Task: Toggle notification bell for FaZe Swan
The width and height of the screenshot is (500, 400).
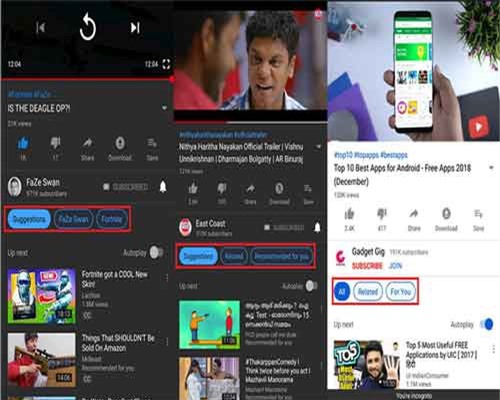Action: 163,187
